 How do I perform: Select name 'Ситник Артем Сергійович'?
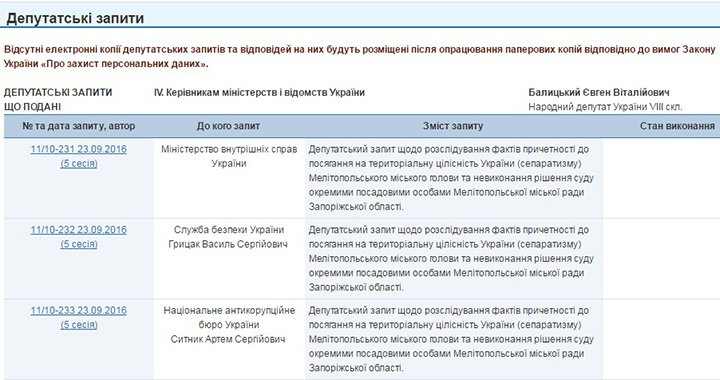point(228,339)
